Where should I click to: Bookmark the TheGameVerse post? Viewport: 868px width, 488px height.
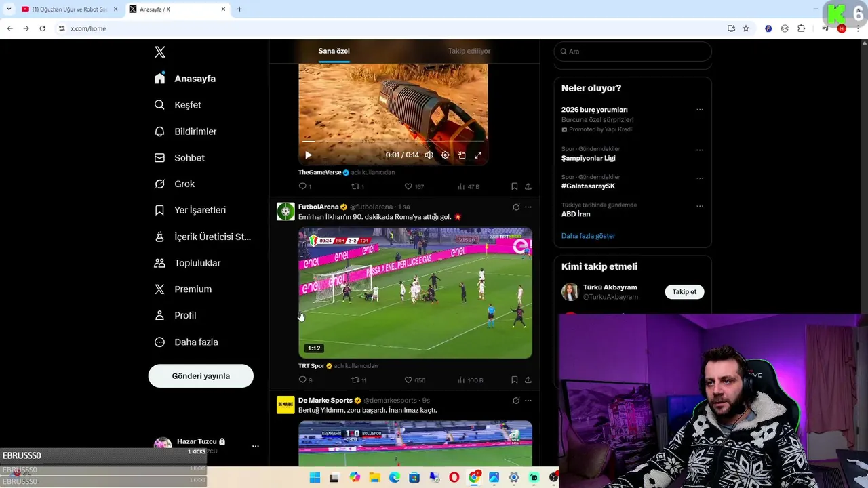tap(515, 186)
